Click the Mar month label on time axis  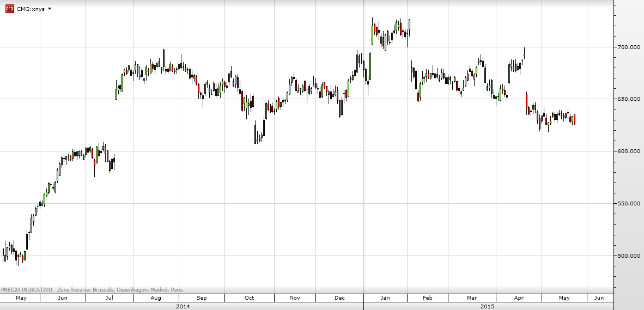pyautogui.click(x=471, y=297)
